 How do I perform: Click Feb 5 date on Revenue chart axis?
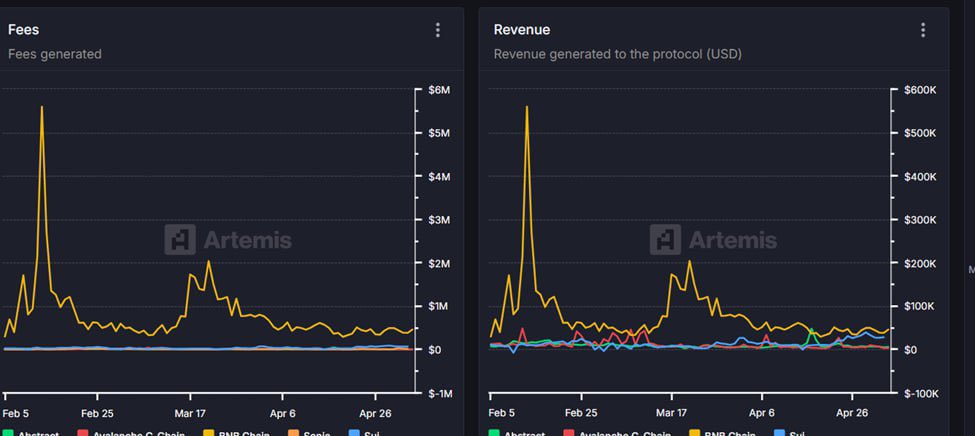click(502, 413)
